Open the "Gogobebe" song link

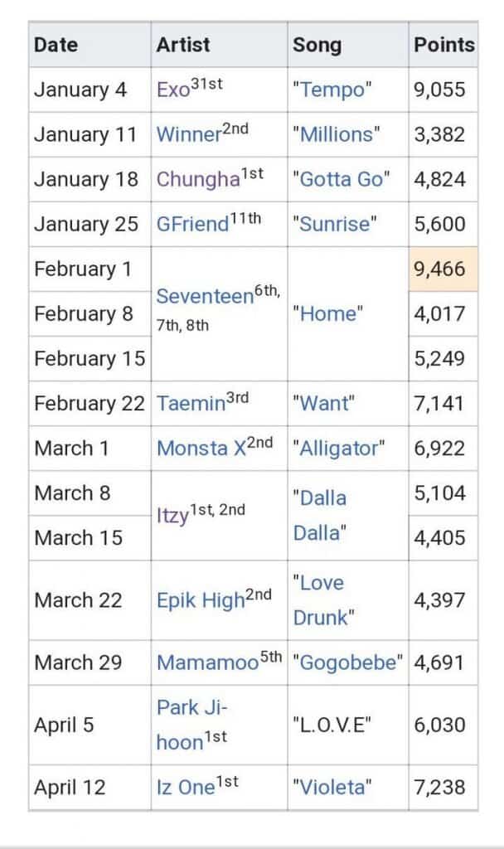pos(348,663)
